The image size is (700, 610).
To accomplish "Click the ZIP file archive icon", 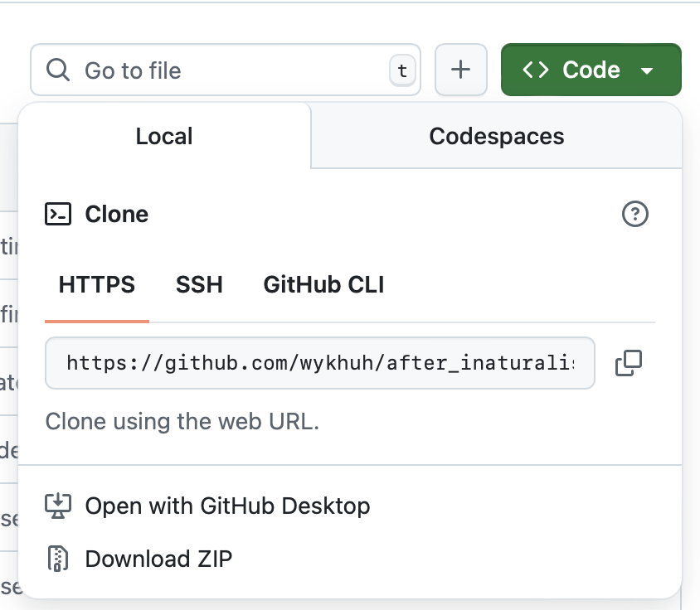I will [x=58, y=559].
